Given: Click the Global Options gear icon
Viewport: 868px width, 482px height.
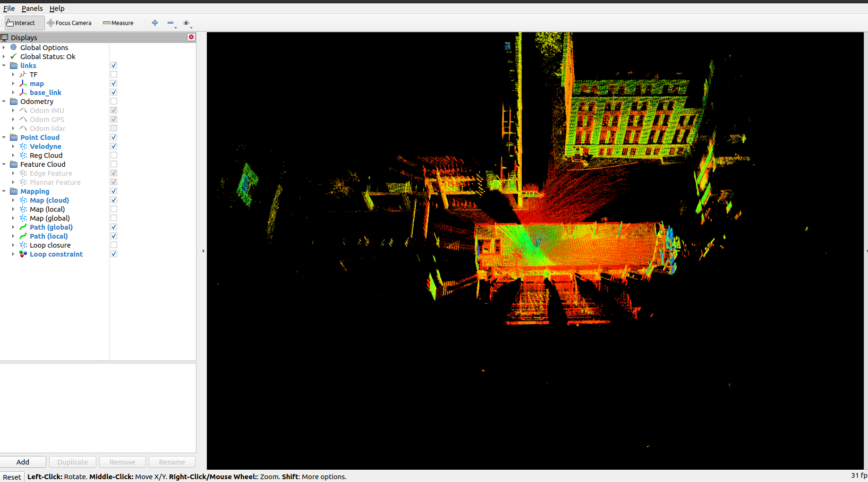Looking at the screenshot, I should pyautogui.click(x=14, y=47).
